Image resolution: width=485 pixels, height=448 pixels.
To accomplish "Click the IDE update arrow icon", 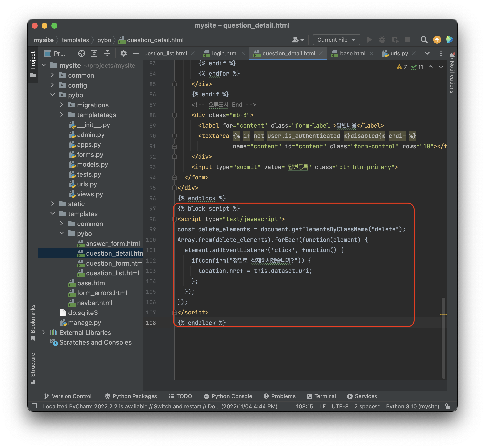I will click(x=437, y=40).
